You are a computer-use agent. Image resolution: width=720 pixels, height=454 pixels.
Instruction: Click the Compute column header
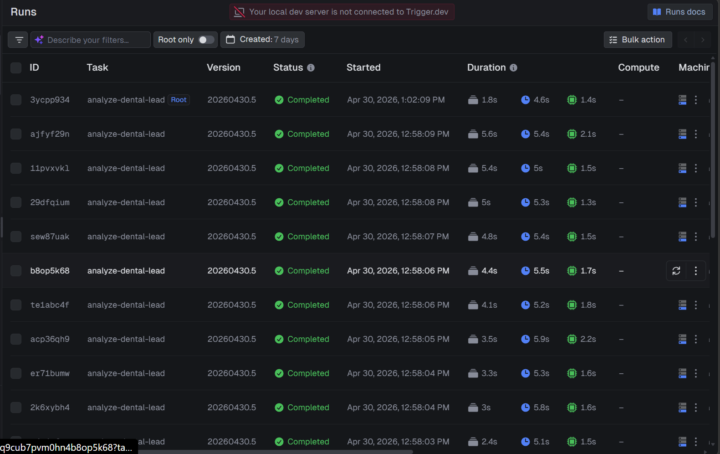click(638, 68)
